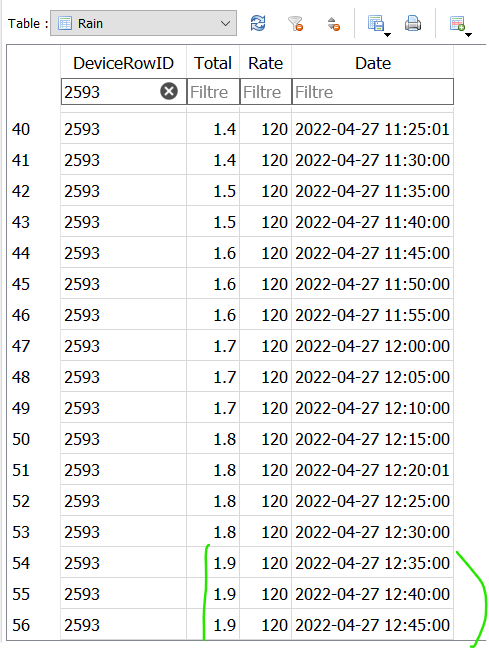Click Rate cell 120 in row 44
The image size is (489, 649).
coord(266,253)
